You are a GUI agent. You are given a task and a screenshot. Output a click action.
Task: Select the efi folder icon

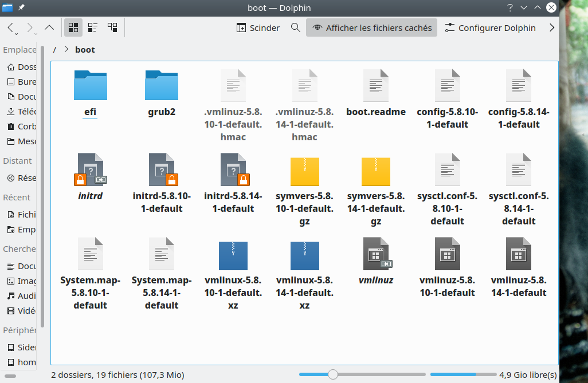coord(91,85)
